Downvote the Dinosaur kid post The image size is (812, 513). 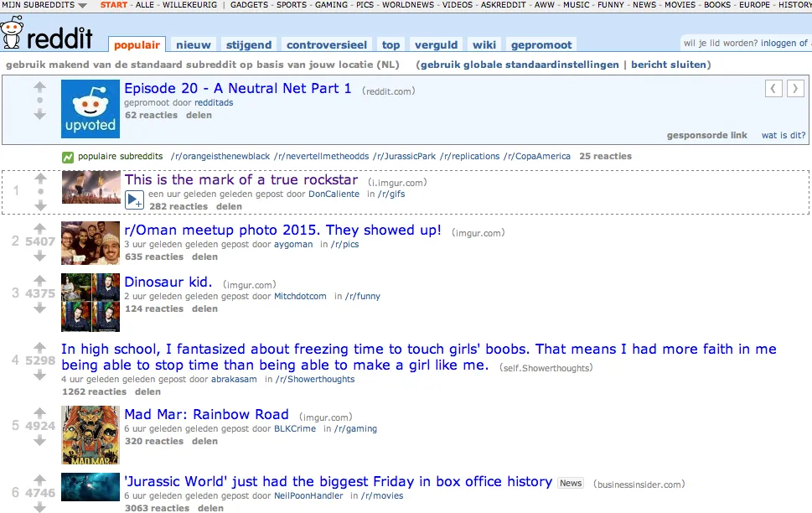(x=40, y=308)
